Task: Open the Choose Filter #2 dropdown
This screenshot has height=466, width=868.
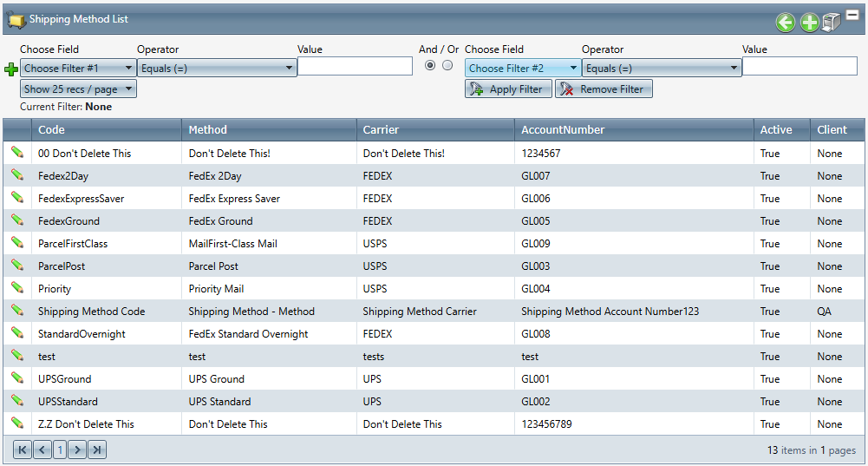Action: pos(523,69)
